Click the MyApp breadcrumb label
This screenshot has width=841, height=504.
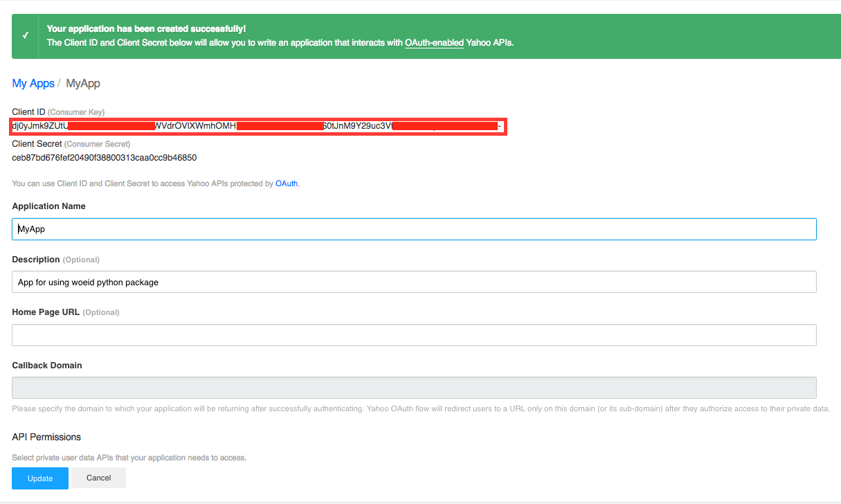coord(83,83)
